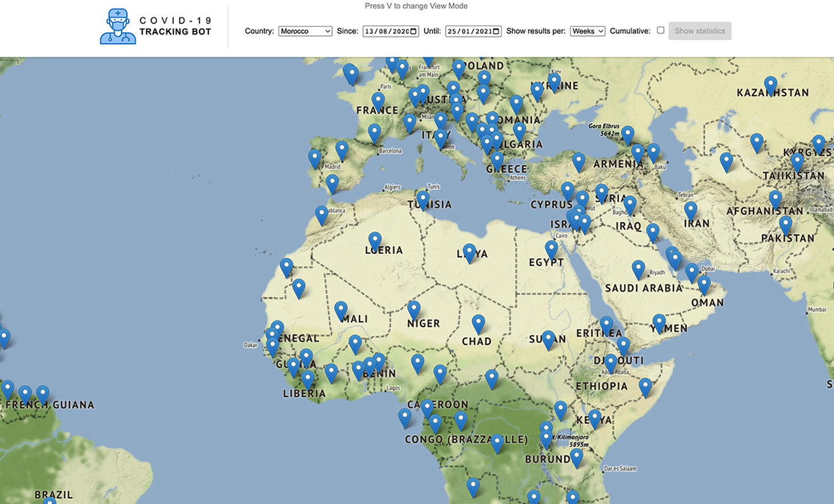Select the map pin on Algeria
The width and height of the screenshot is (834, 504).
(375, 241)
